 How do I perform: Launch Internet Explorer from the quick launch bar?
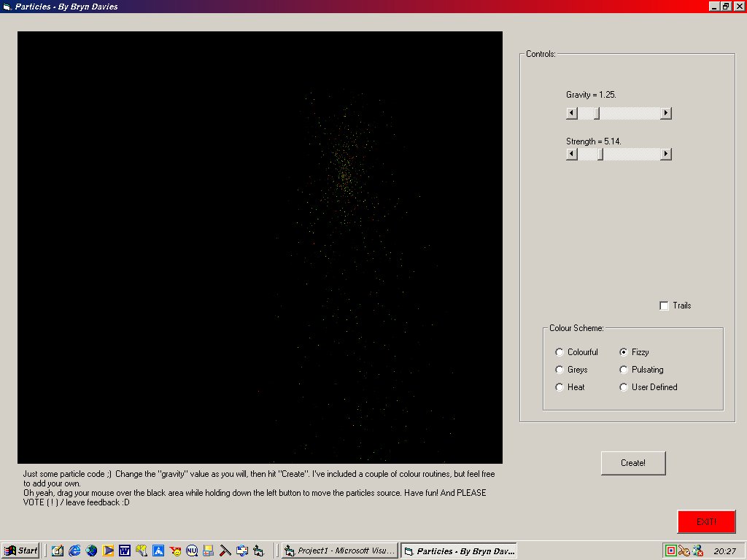click(x=74, y=551)
